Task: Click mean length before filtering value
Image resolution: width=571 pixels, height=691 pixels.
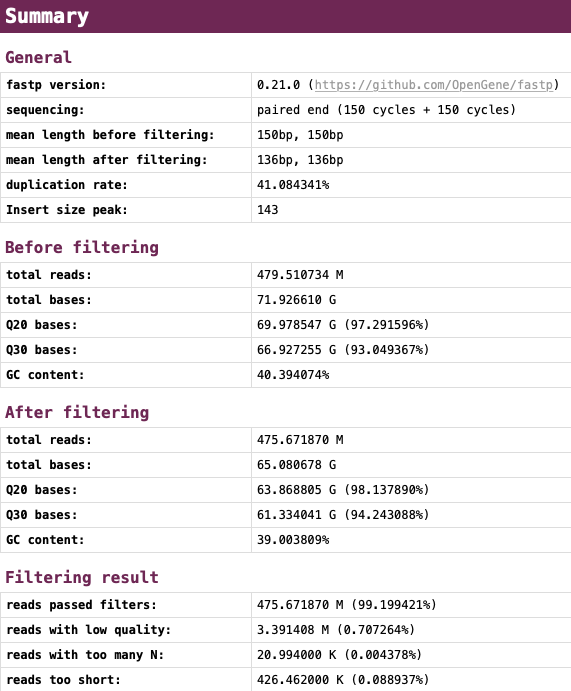Action: coord(300,135)
